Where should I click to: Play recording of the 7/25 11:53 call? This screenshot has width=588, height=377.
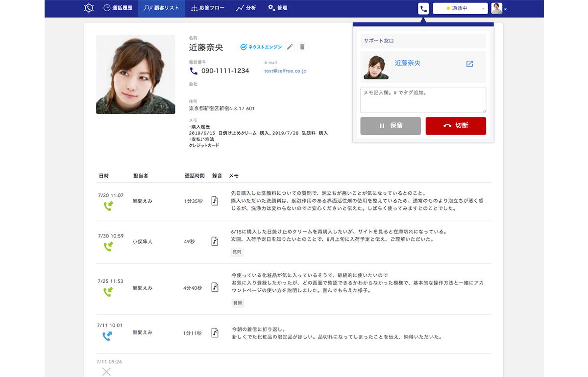pyautogui.click(x=215, y=287)
